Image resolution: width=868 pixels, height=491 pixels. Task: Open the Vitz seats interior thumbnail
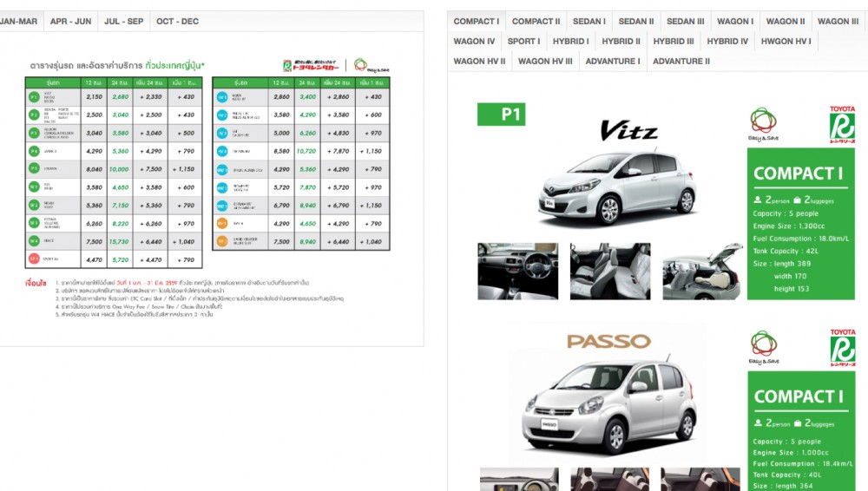(610, 272)
